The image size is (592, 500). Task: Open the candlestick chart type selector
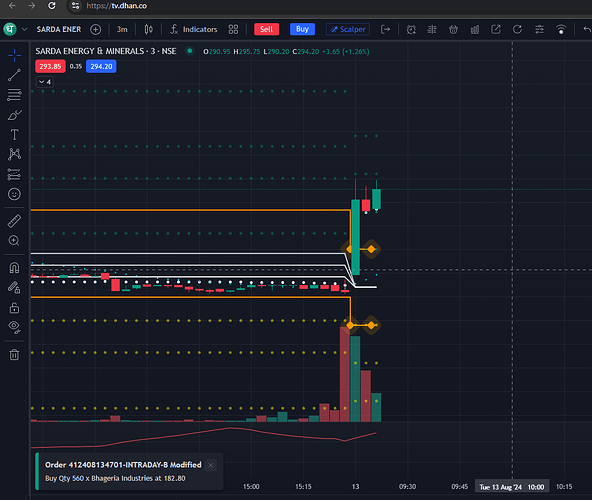pos(149,29)
